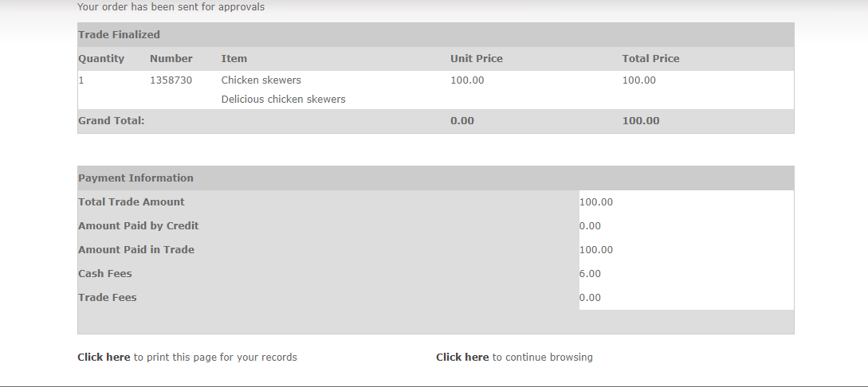Click the Delicious chicken skewers description
Screen dimensions: 868x387
[283, 100]
